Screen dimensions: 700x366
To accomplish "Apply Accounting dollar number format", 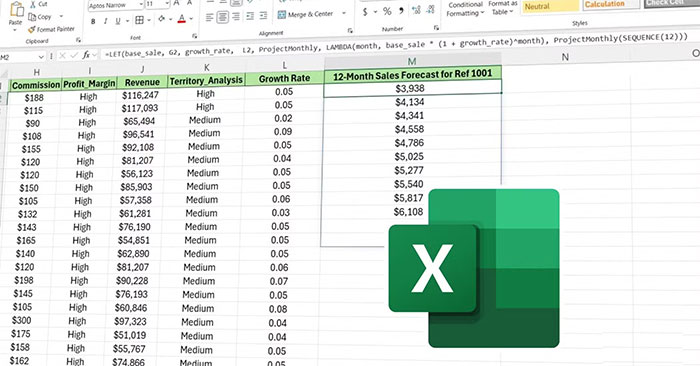I will (x=365, y=12).
